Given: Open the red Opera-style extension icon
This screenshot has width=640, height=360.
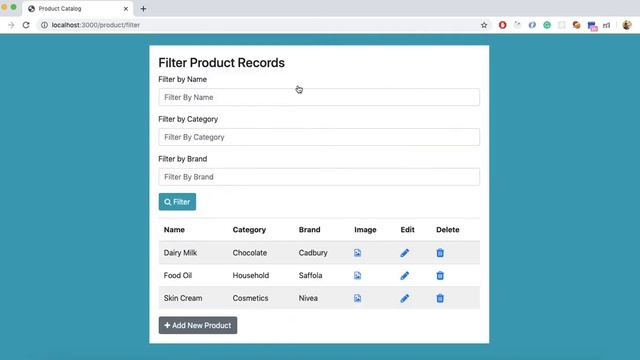Looking at the screenshot, I should [502, 25].
